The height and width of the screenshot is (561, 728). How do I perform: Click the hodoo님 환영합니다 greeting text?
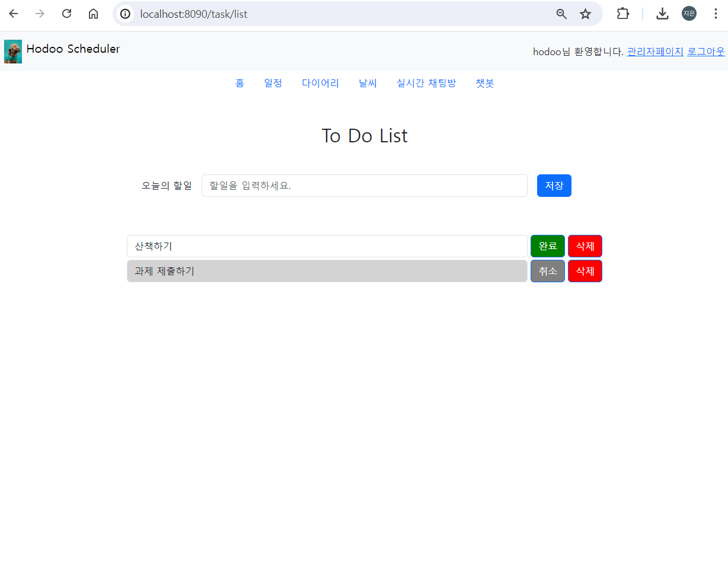pyautogui.click(x=578, y=52)
